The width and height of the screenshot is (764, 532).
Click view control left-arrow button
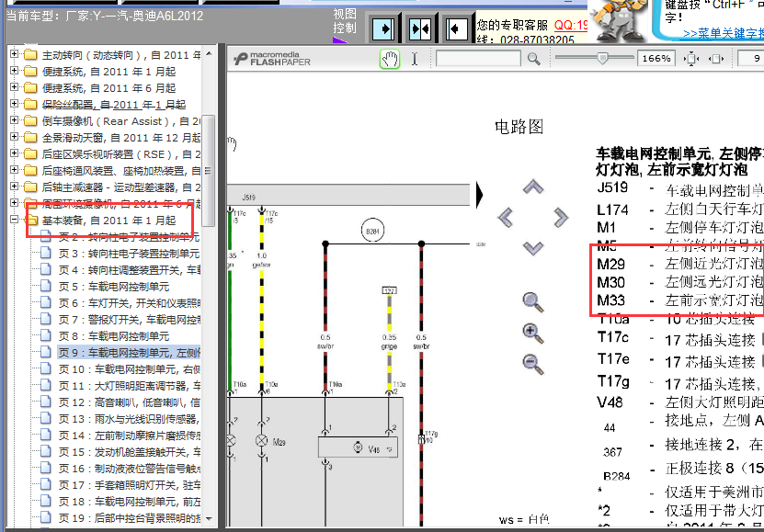pos(457,29)
